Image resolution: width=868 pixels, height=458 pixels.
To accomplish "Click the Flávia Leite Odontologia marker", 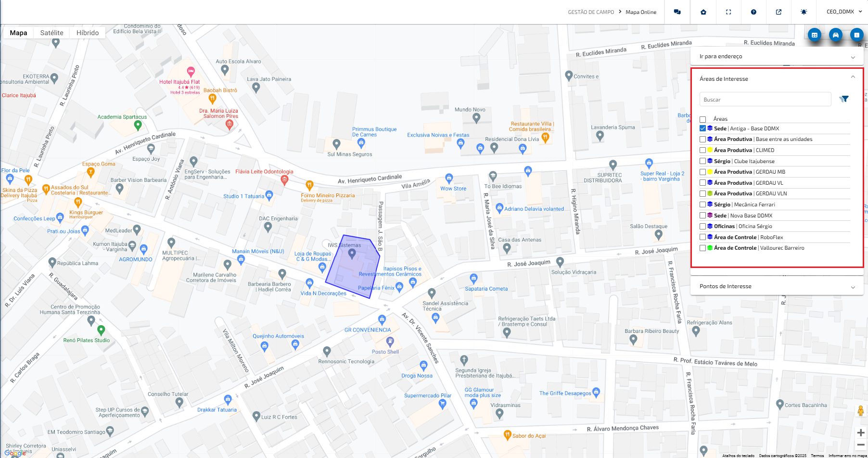I will (284, 180).
